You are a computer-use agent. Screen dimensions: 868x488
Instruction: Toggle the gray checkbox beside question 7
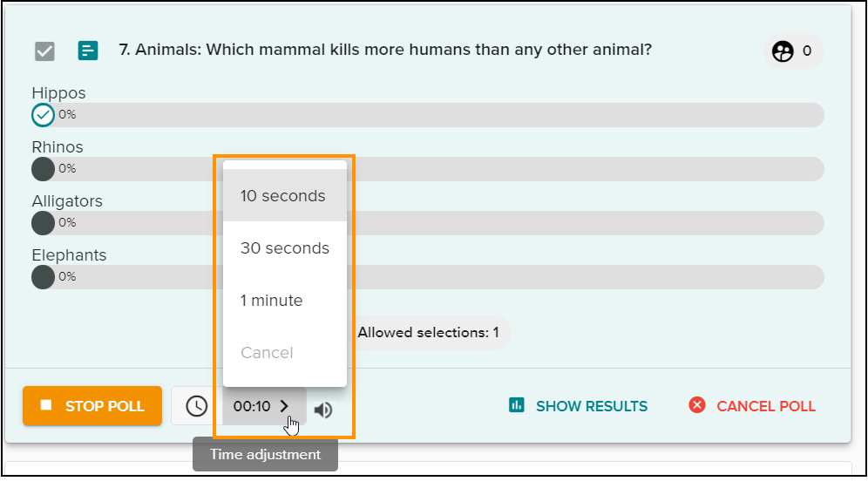pos(44,51)
